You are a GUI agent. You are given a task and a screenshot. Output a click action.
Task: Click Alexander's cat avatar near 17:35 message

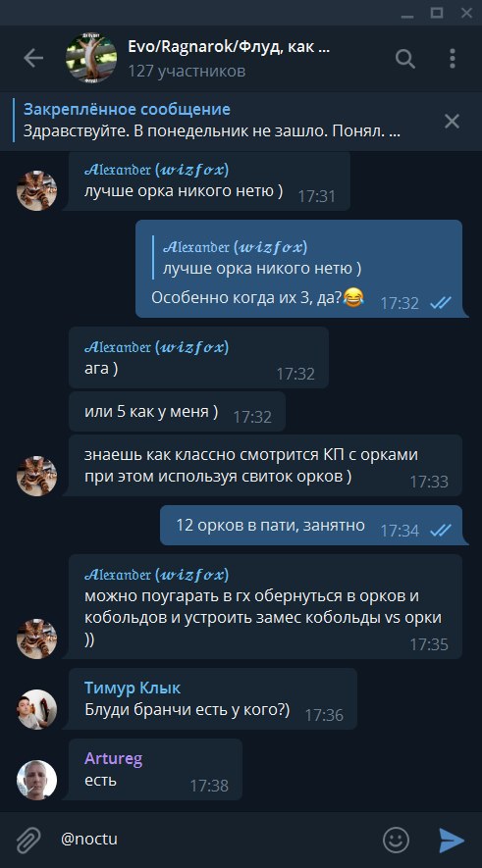pos(36,638)
